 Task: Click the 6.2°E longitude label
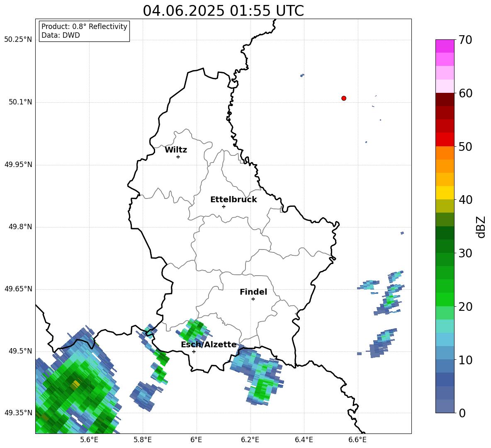tap(250, 440)
